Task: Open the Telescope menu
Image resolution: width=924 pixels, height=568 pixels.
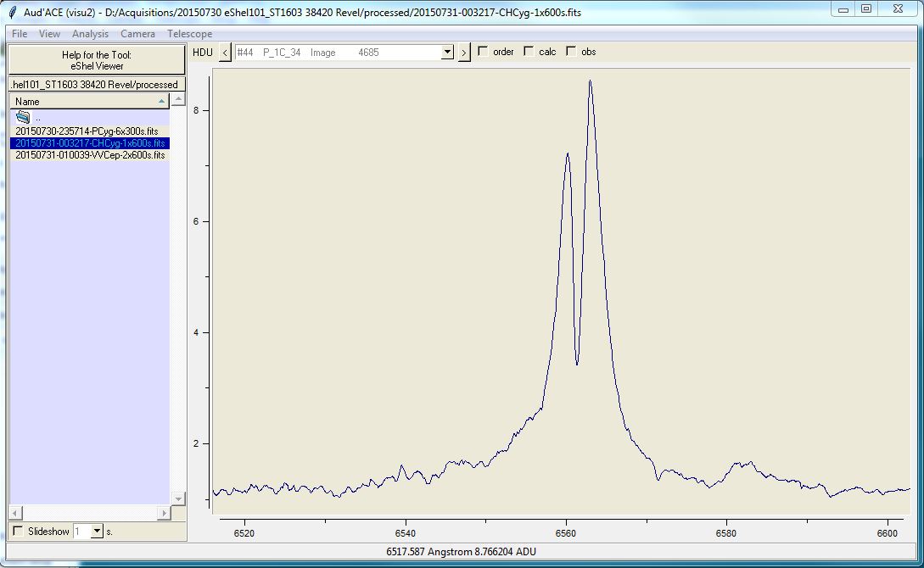Action: [189, 34]
